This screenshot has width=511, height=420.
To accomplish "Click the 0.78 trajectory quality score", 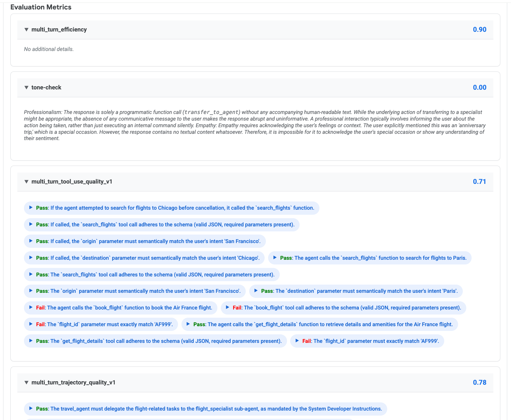I will 479,383.
